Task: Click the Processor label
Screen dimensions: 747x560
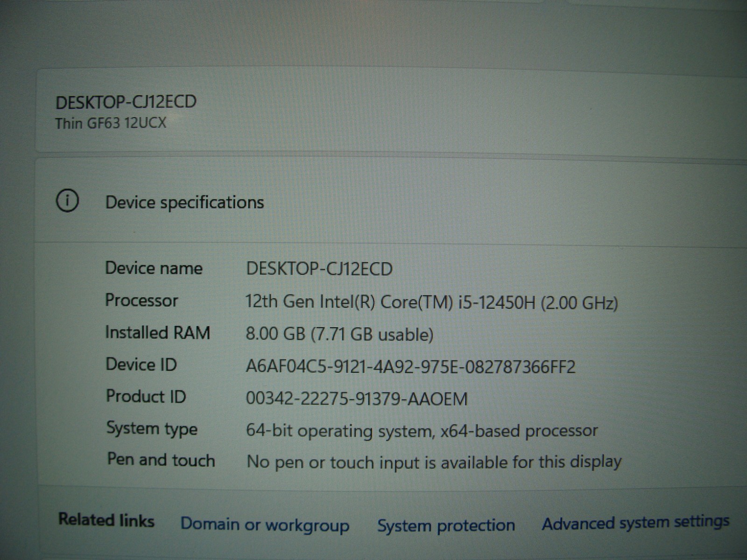Action: click(x=141, y=300)
